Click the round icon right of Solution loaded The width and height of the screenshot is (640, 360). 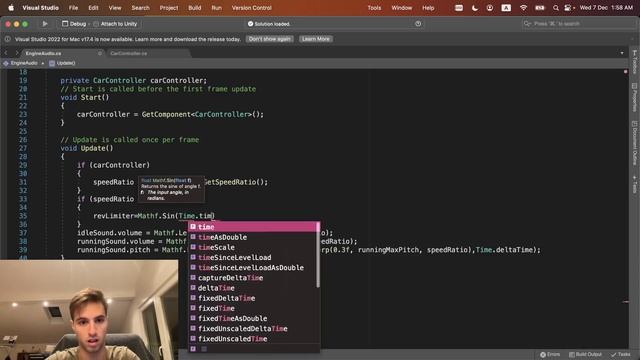(x=418, y=24)
